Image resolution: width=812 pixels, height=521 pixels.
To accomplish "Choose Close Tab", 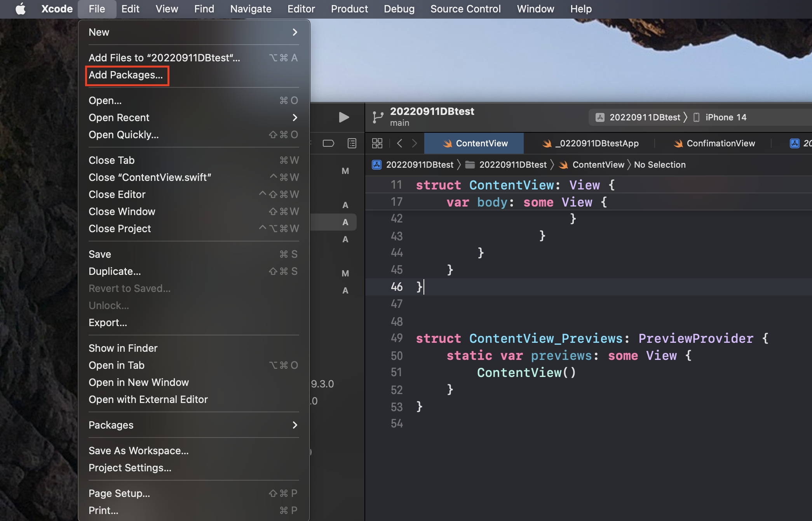I will [x=193, y=160].
